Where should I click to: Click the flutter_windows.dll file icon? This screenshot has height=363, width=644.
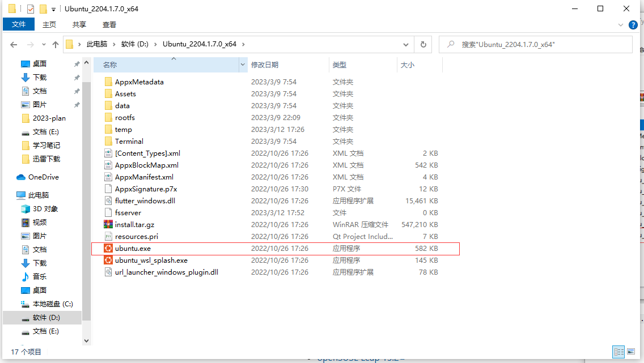108,200
